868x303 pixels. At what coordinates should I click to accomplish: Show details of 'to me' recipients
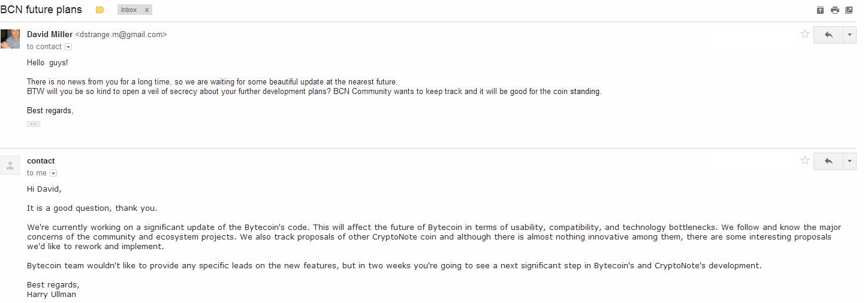pyautogui.click(x=53, y=173)
